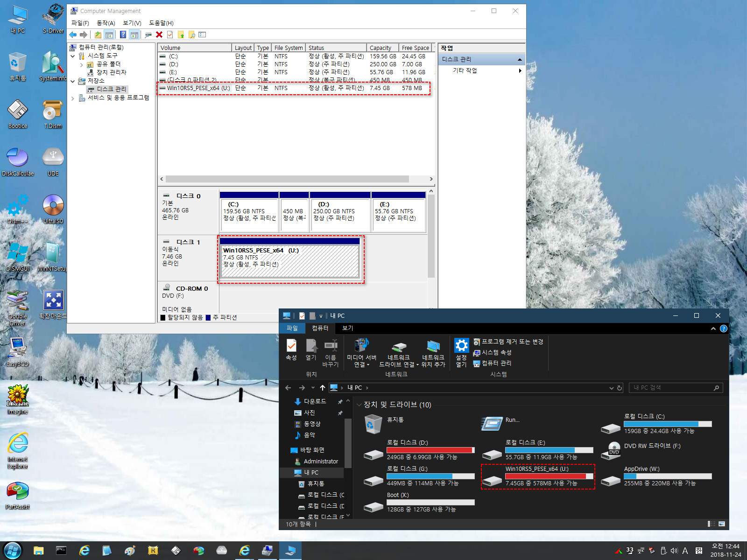The width and height of the screenshot is (747, 560).
Task: Collapse the 디스크 관리 actions section
Action: pyautogui.click(x=520, y=59)
